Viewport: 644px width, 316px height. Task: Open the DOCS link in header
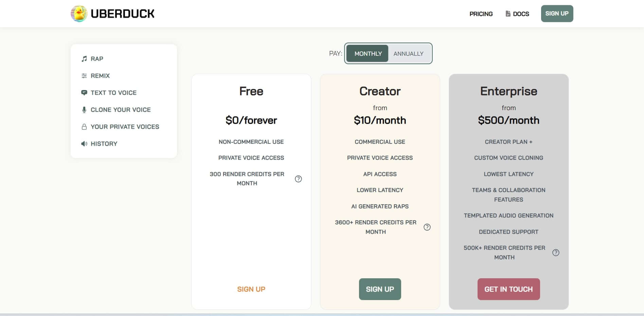521,14
